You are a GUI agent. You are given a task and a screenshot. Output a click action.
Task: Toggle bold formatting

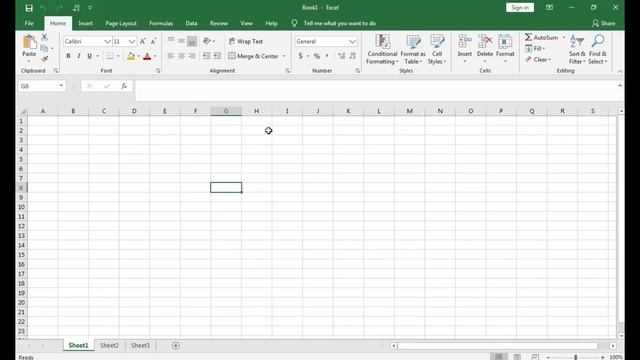[x=68, y=56]
